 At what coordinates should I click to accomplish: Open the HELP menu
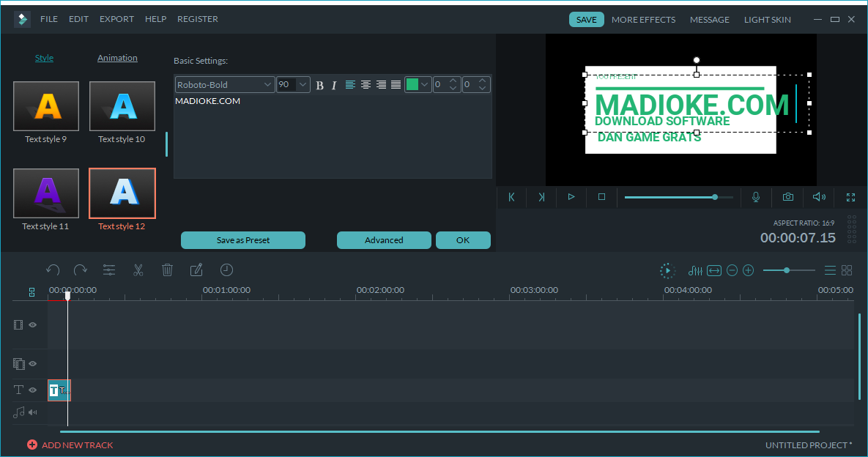[155, 19]
